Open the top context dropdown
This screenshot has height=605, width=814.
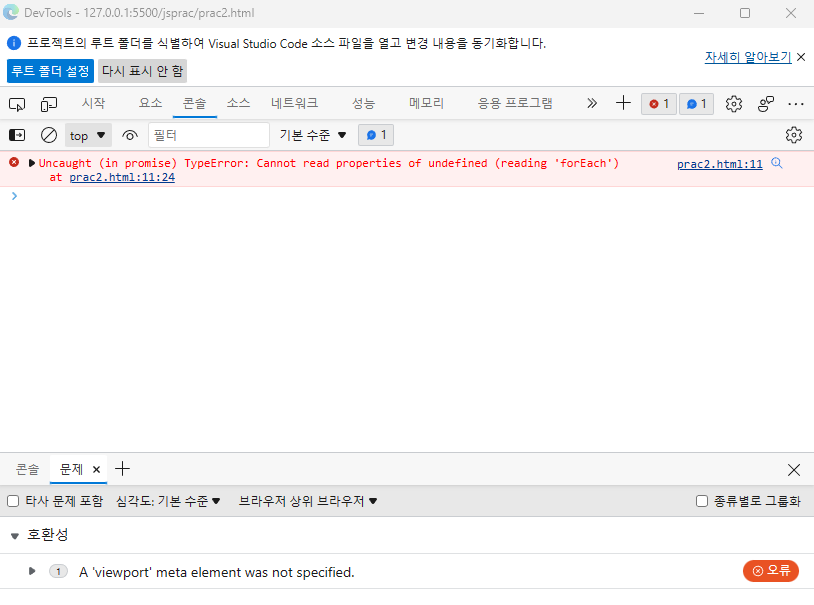pyautogui.click(x=88, y=136)
